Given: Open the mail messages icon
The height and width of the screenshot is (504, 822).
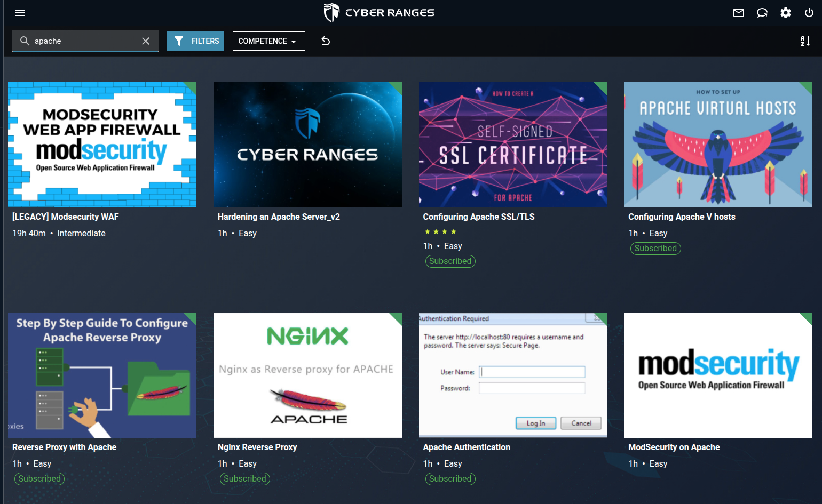Looking at the screenshot, I should click(739, 13).
